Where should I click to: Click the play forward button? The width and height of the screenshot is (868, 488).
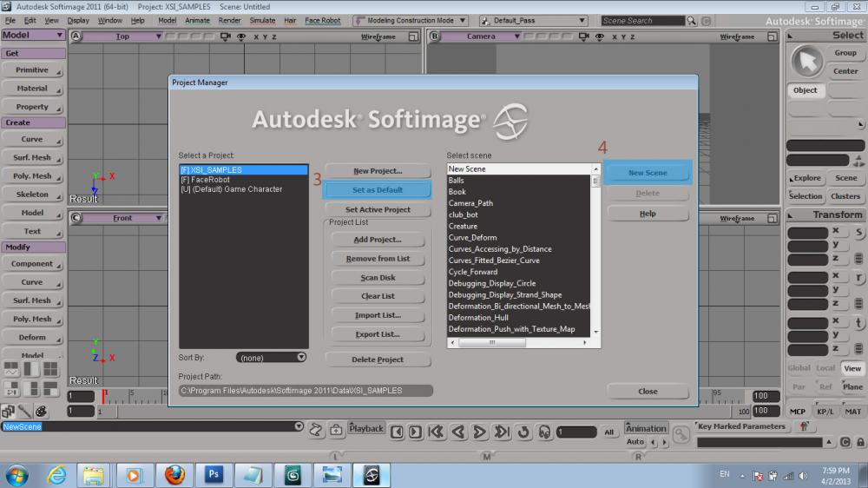pyautogui.click(x=480, y=432)
